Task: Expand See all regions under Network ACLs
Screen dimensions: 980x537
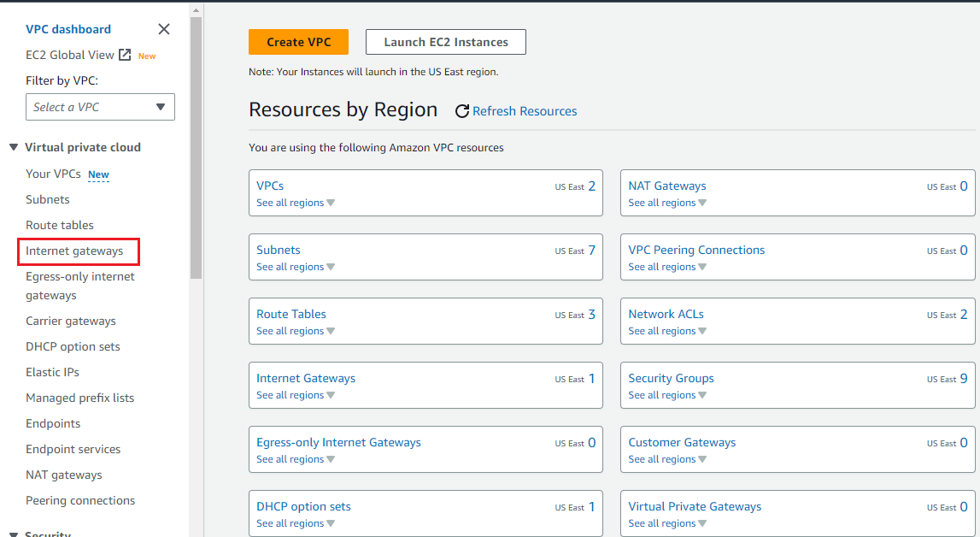Action: coord(667,331)
